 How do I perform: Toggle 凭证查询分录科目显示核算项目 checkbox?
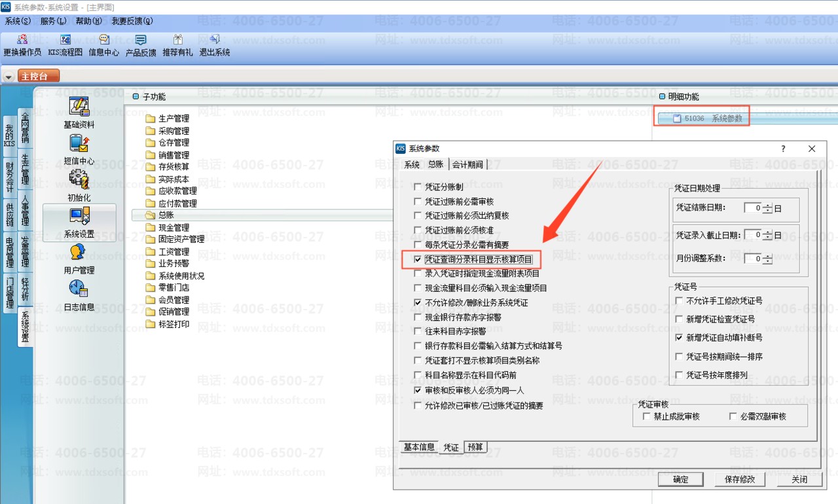tap(418, 260)
